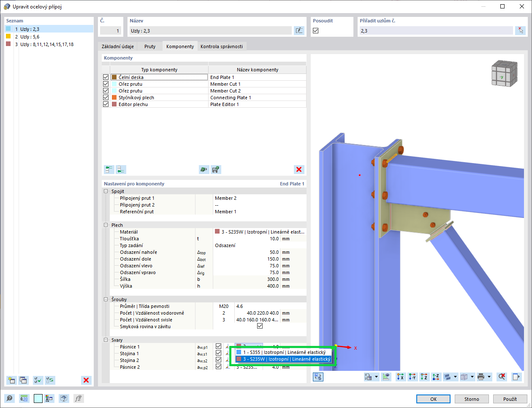Image resolution: width=532 pixels, height=408 pixels.
Task: Delete selected component with red X icon
Action: (299, 169)
